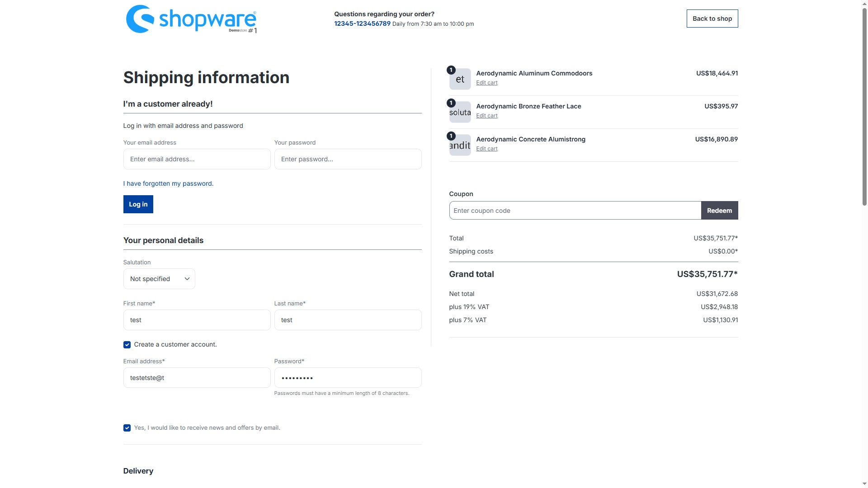The width and height of the screenshot is (868, 488).
Task: Edit cart for Aerodynamic Aluminum Commodoors
Action: coord(486,83)
